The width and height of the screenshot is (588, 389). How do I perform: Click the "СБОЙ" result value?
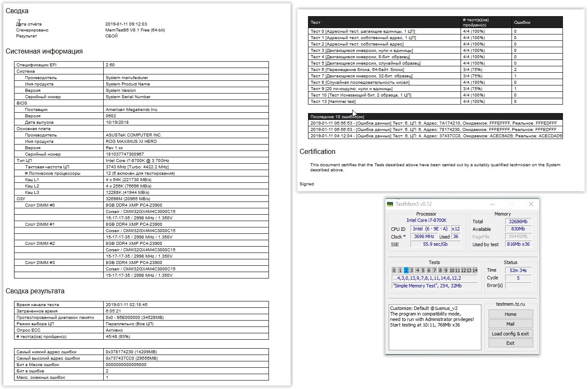(x=112, y=36)
